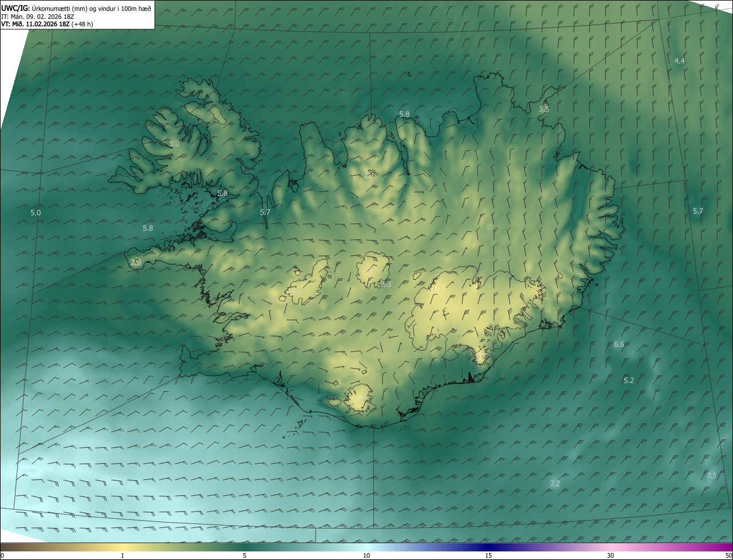733x560 pixels.
Task: Click the faint 1.2 value on the largest glacier
Action: (x=437, y=290)
